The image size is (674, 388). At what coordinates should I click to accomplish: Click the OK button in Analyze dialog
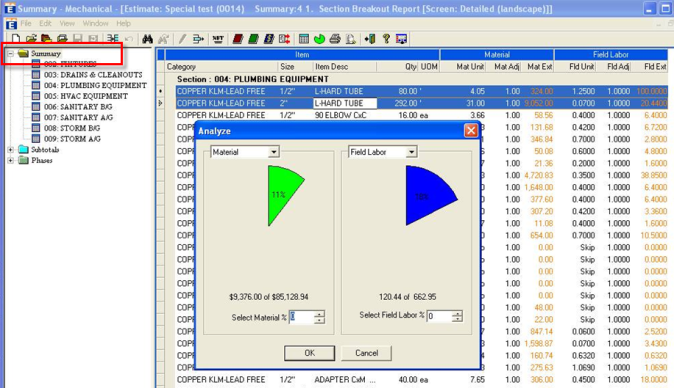point(309,353)
